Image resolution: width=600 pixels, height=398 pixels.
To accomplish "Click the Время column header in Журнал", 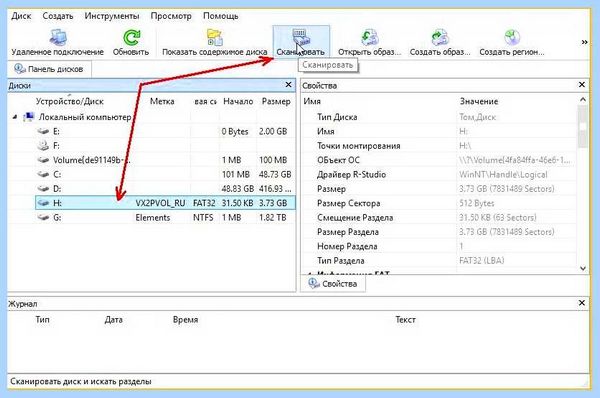I will [x=185, y=320].
